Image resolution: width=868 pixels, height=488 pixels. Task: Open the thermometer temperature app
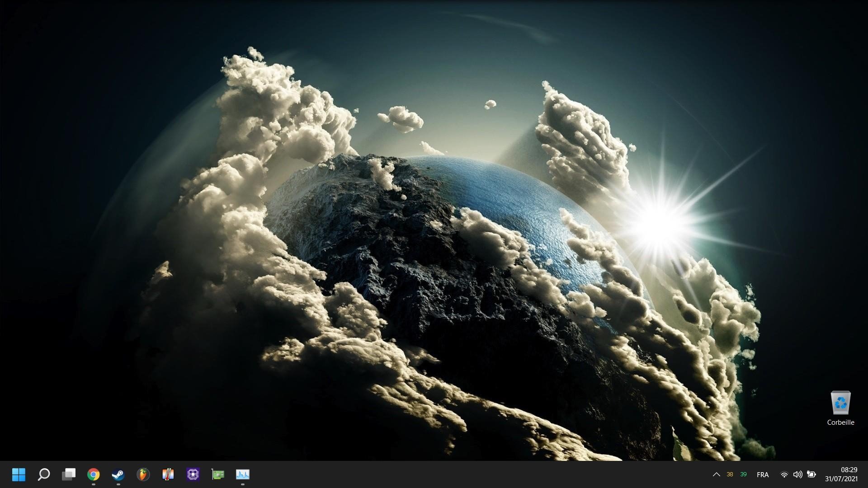coord(168,474)
